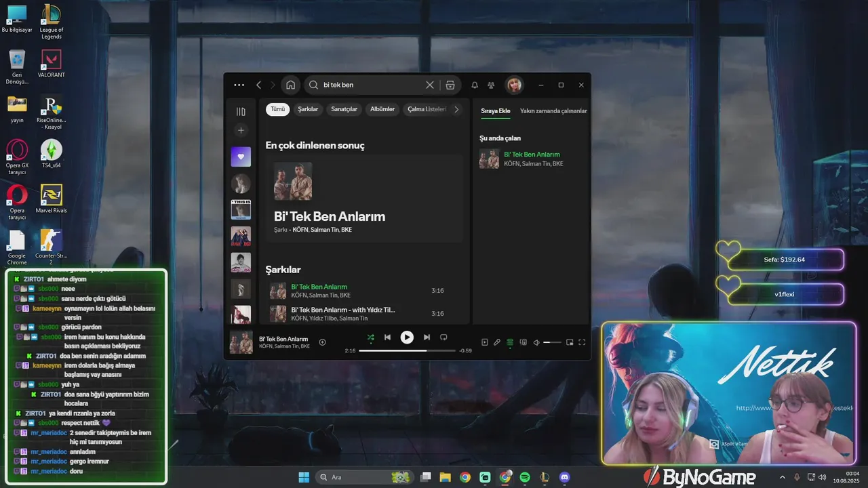Open Now Playing view

click(x=484, y=342)
